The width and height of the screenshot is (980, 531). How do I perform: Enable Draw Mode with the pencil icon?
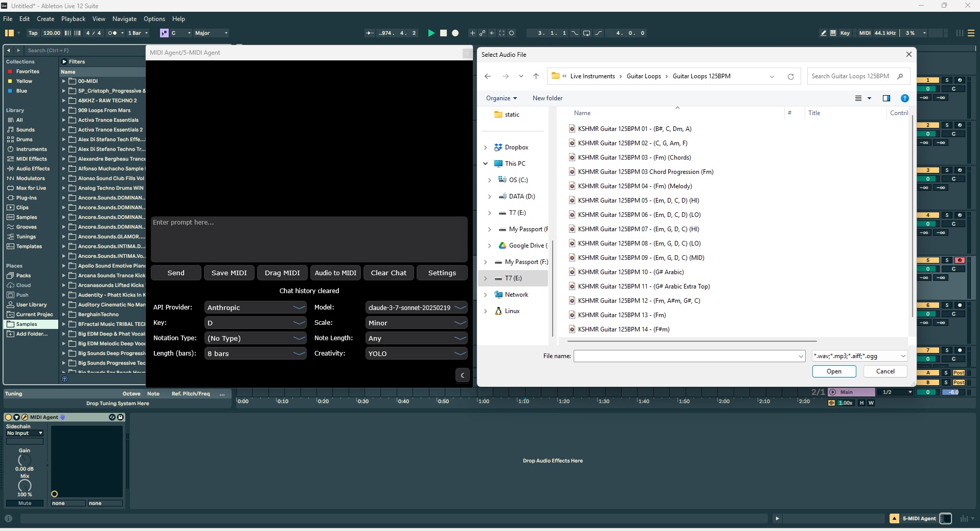click(x=823, y=33)
